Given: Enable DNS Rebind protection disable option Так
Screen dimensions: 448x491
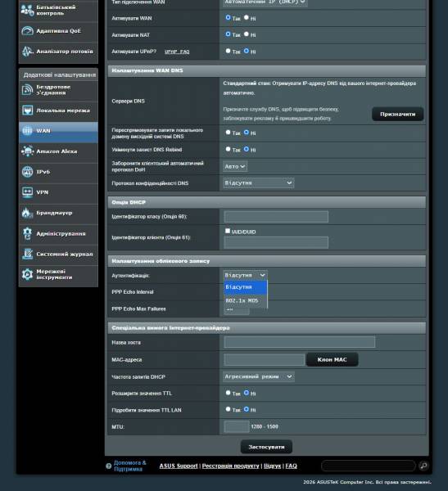Looking at the screenshot, I should (228, 149).
